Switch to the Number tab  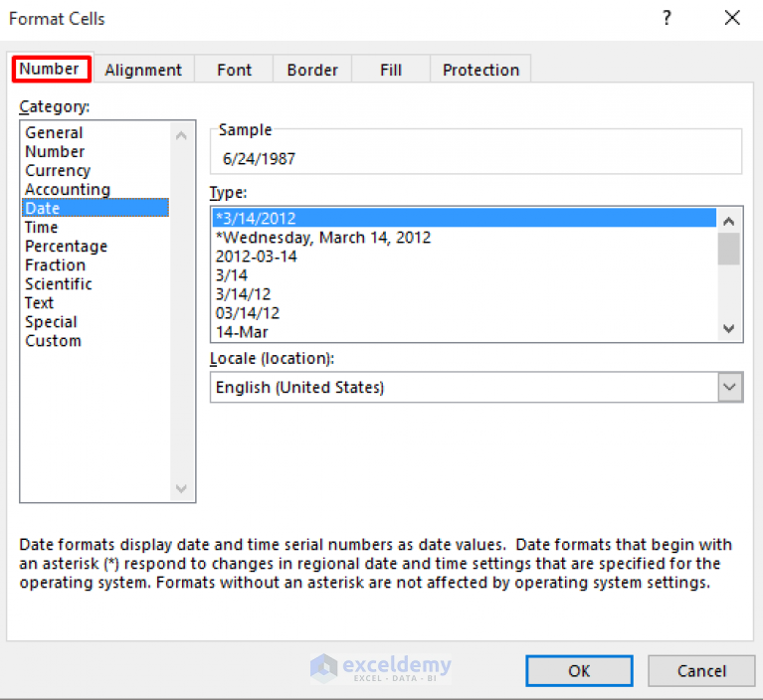point(51,69)
